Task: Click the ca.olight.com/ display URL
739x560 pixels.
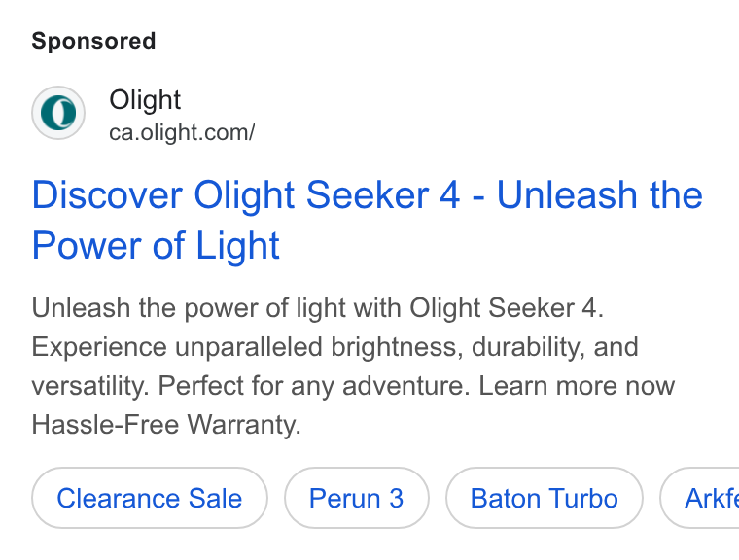Action: 182,132
